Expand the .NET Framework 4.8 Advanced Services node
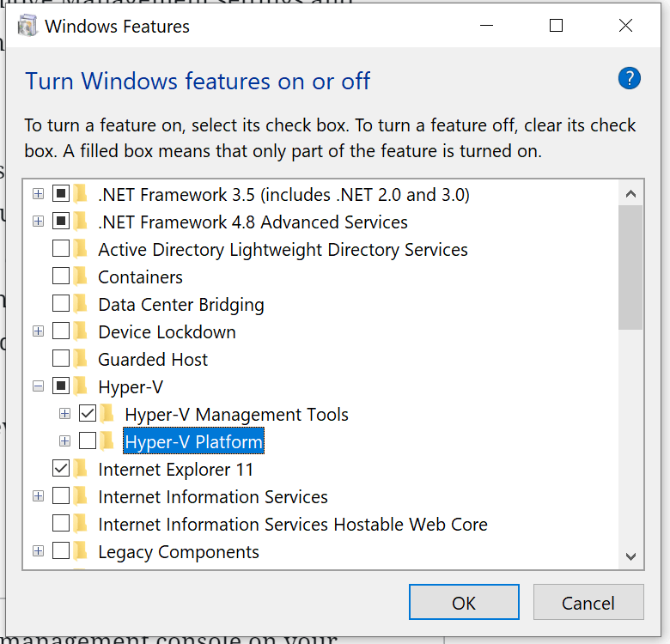 [x=38, y=222]
